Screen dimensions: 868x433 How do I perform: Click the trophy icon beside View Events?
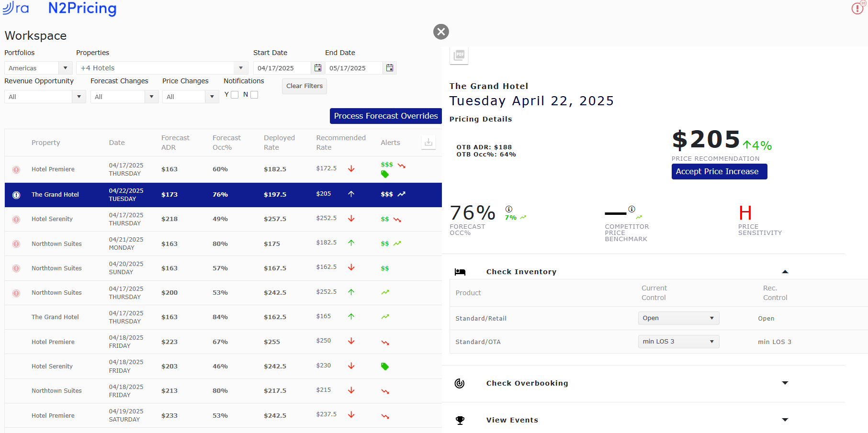tap(460, 420)
